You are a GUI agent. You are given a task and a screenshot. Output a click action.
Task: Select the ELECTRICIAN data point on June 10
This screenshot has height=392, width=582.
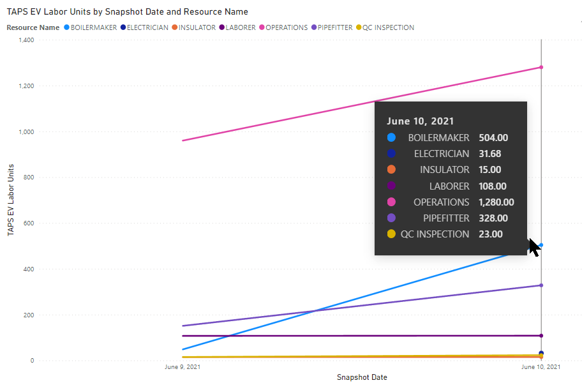[541, 353]
